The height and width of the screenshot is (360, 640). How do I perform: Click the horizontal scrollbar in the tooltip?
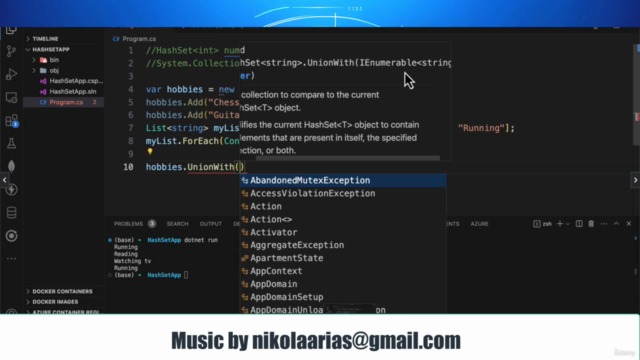point(348,158)
